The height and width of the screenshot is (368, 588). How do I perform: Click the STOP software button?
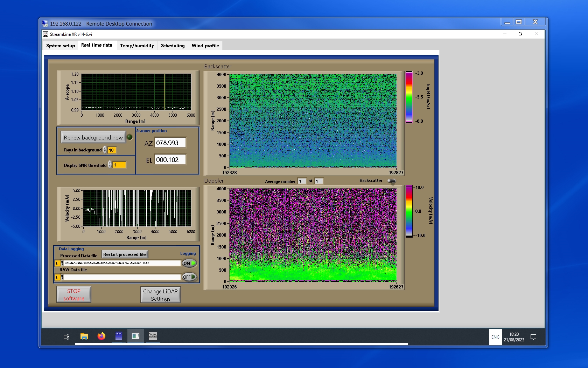[x=74, y=294]
